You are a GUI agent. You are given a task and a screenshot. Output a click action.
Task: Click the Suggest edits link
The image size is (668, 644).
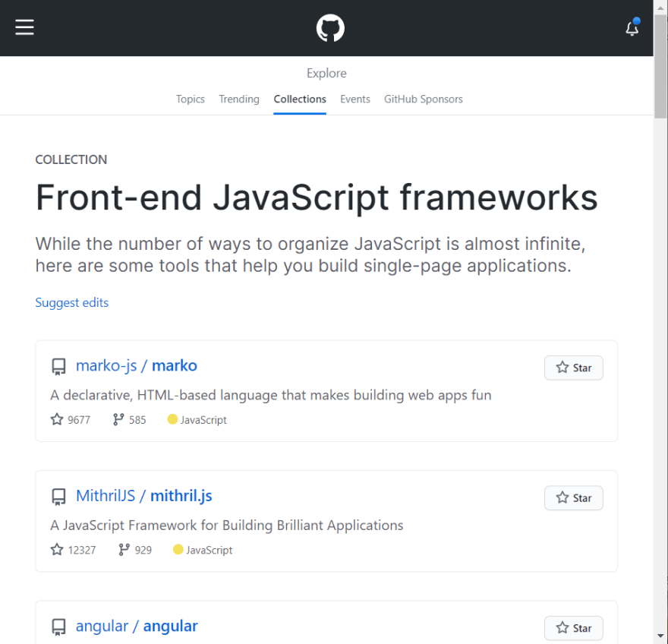(71, 302)
